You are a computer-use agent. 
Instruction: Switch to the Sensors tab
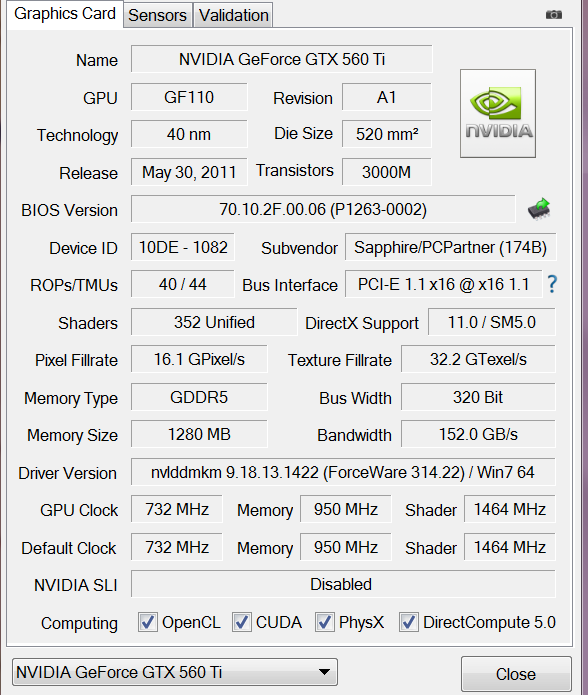(x=157, y=16)
